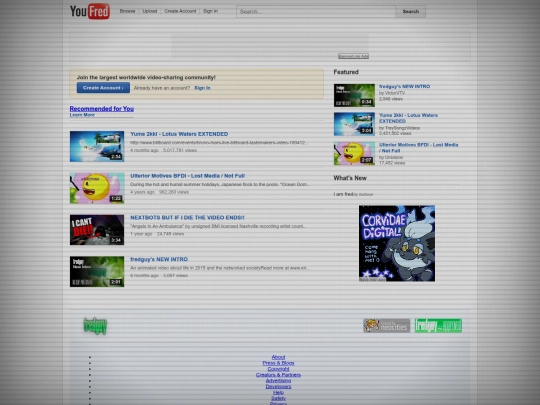The height and width of the screenshot is (405, 540).
Task: Open the Developers footer link
Action: (278, 386)
